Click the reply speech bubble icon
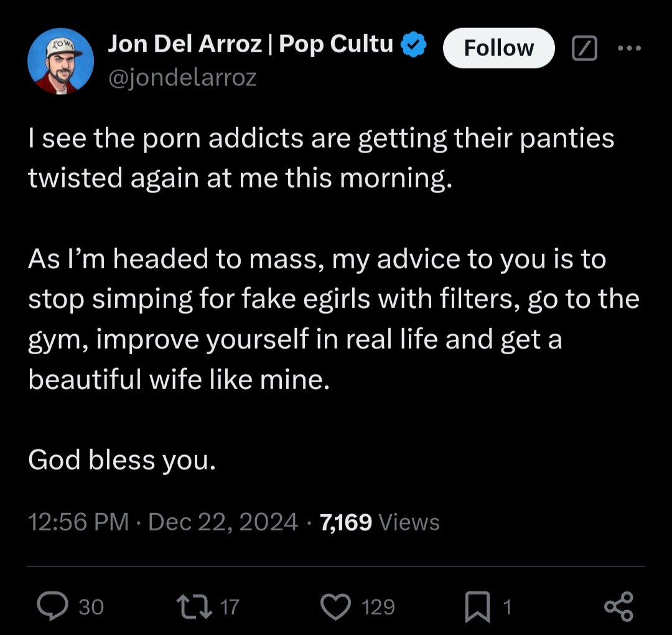672x635 pixels. (x=52, y=606)
